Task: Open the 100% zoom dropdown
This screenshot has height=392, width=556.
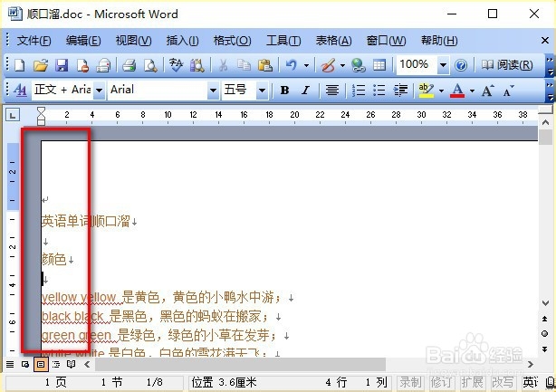Action: click(x=443, y=65)
